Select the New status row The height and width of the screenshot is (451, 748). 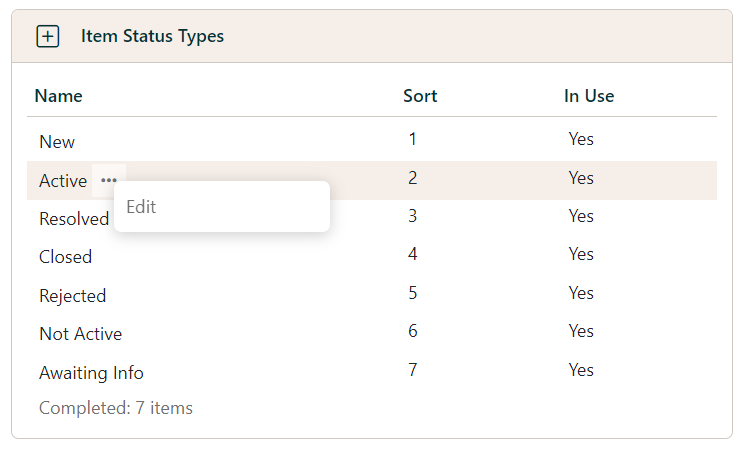57,142
